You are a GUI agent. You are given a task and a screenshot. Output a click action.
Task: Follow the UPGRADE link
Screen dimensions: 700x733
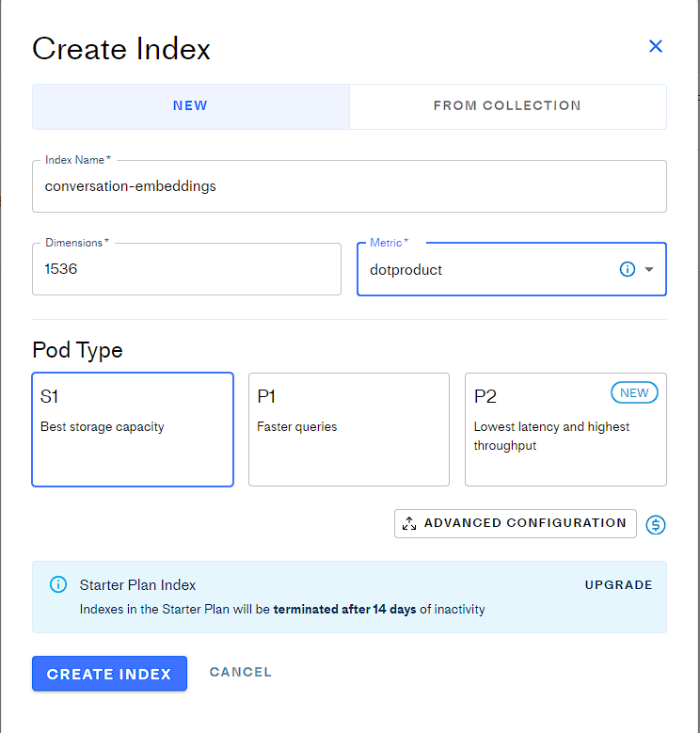pos(618,585)
